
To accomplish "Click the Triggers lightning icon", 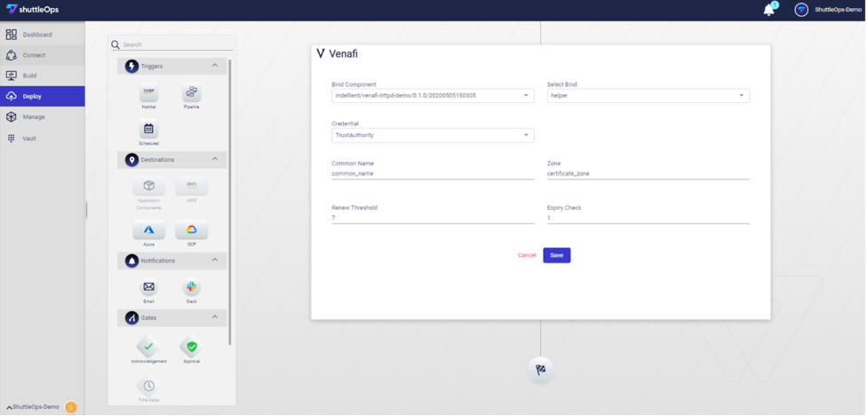I will [x=131, y=67].
